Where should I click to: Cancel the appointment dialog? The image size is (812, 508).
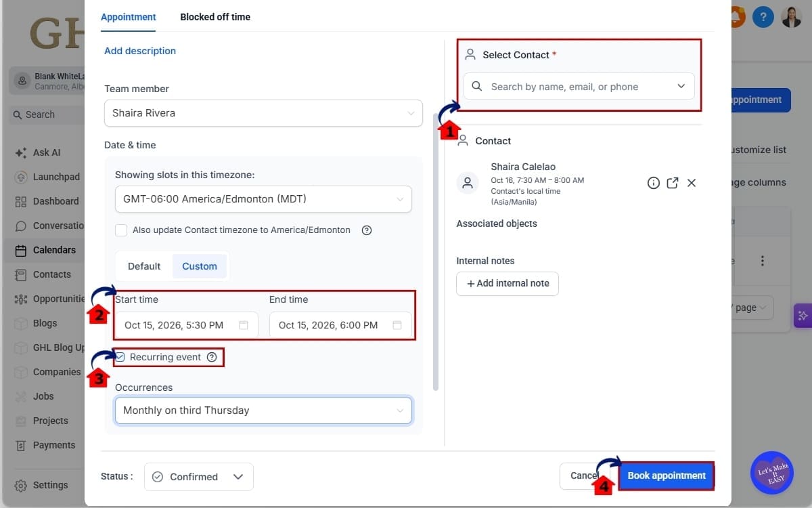point(584,476)
